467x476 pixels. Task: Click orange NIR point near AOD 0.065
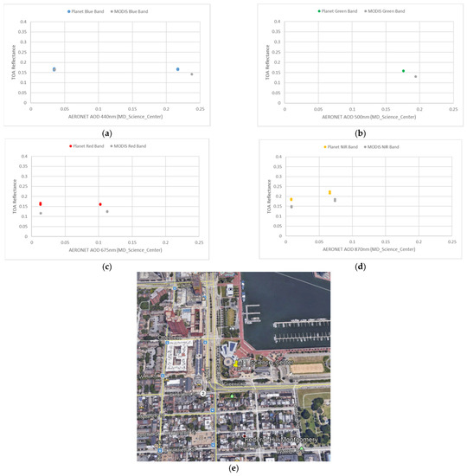(329, 192)
